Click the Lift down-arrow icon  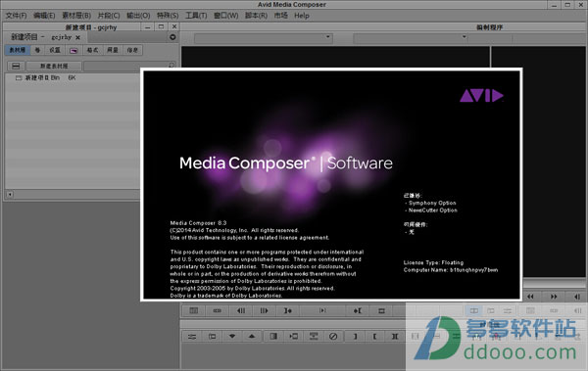[x=232, y=337]
